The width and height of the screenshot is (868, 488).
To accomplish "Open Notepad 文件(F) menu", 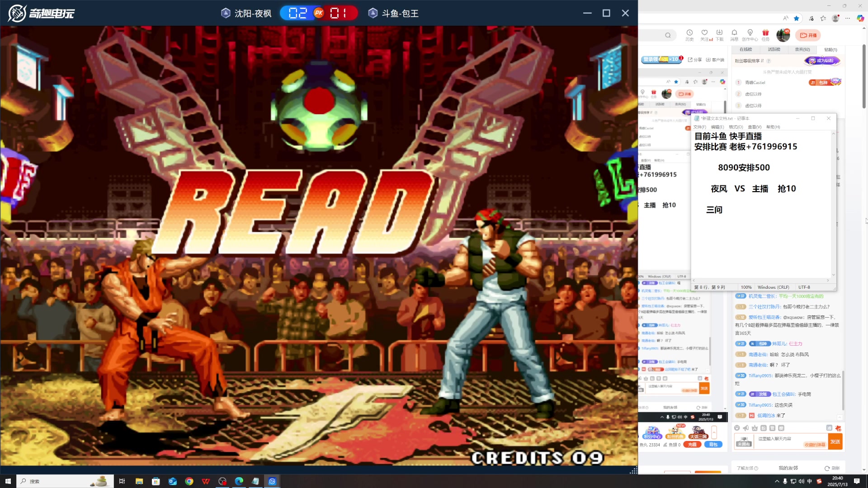I will coord(699,127).
